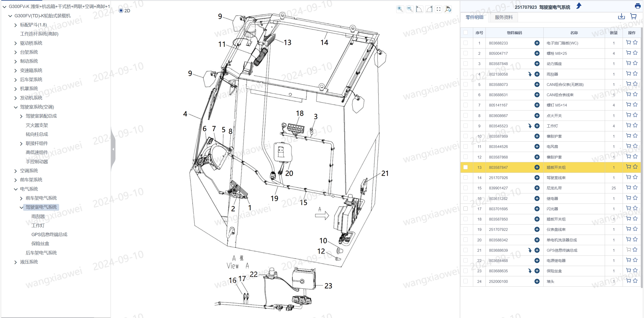Click the fit-to-screen fullscreen icon
644x318 pixels.
438,9
